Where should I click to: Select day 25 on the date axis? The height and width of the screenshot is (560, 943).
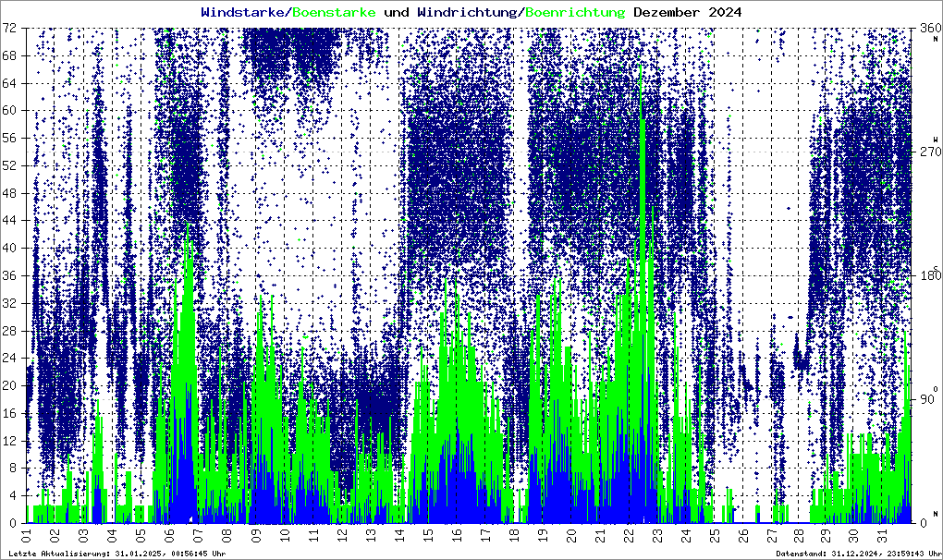tap(715, 534)
